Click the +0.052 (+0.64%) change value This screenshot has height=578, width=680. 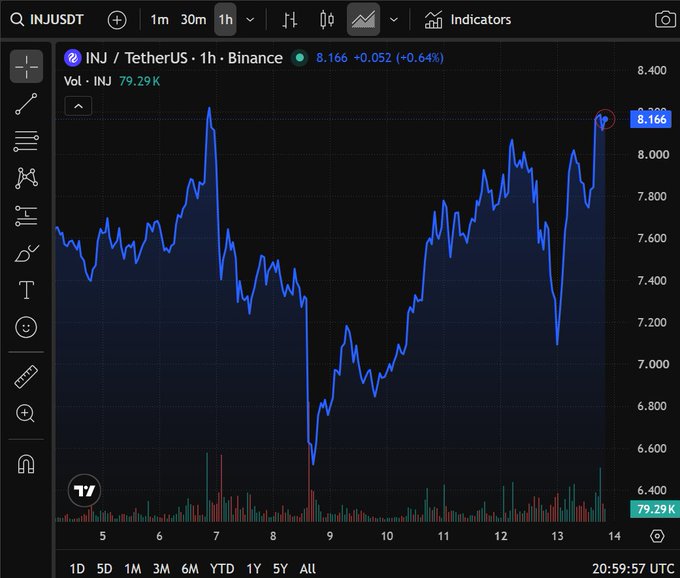399,58
